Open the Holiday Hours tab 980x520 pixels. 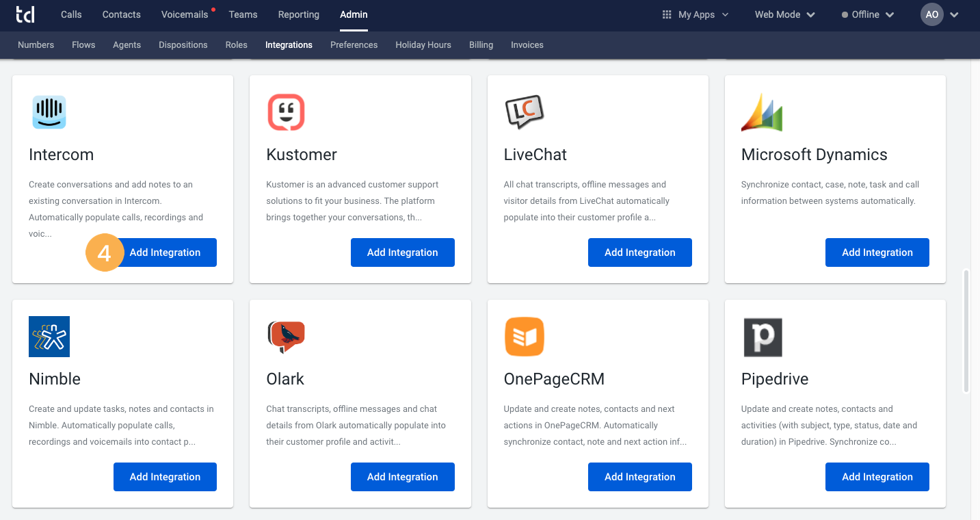click(423, 44)
